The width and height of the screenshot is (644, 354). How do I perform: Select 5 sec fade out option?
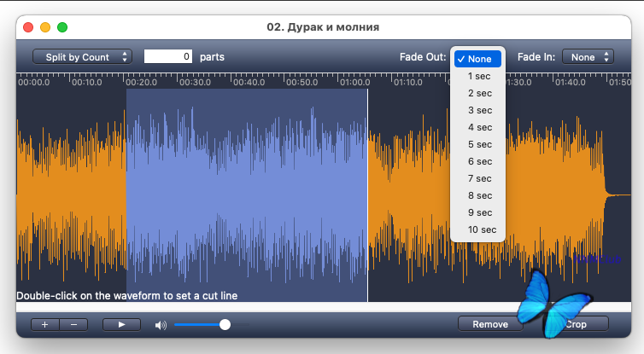click(480, 144)
